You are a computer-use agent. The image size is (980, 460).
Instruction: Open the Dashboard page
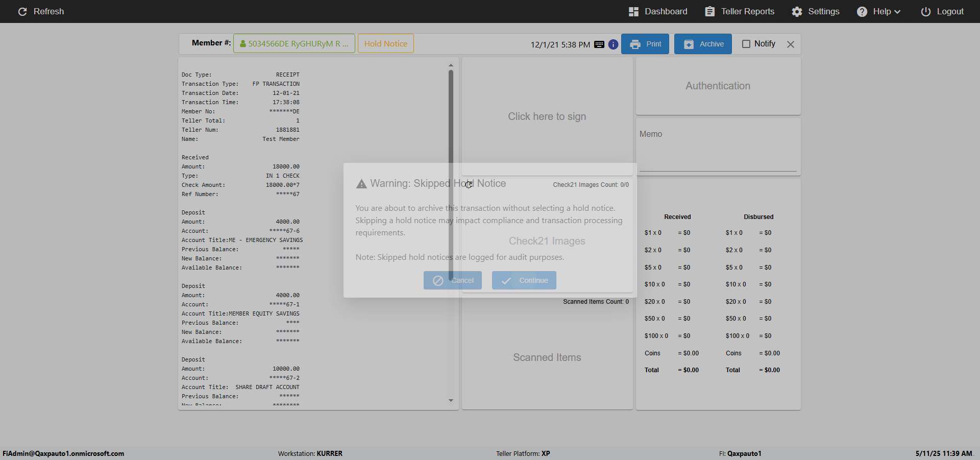pos(658,11)
